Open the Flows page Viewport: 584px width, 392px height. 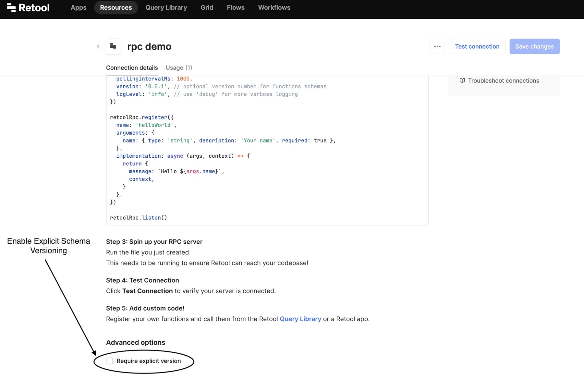(x=236, y=7)
